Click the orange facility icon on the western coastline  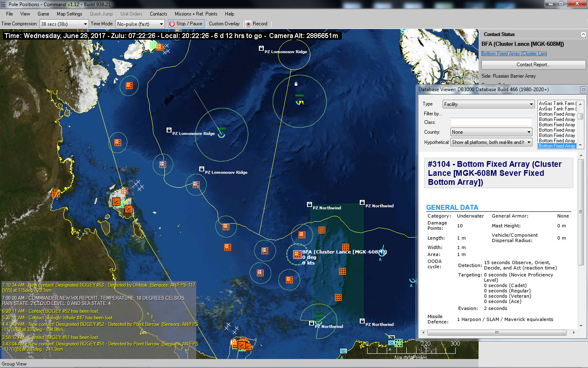[56, 193]
